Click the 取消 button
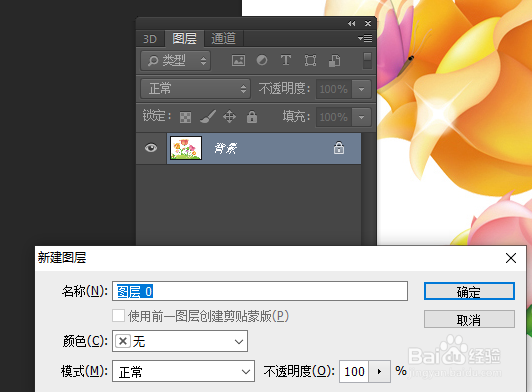The image size is (532, 392). [469, 319]
